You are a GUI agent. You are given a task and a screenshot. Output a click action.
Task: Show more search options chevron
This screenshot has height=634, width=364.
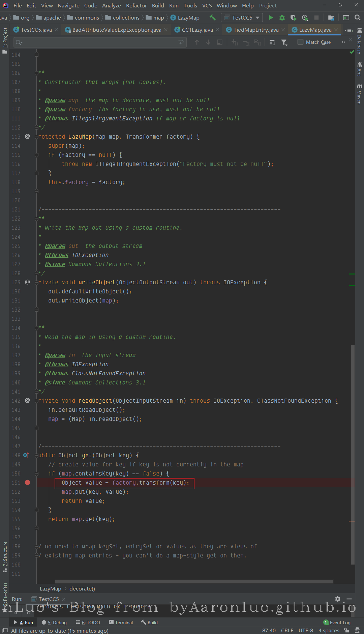point(343,42)
